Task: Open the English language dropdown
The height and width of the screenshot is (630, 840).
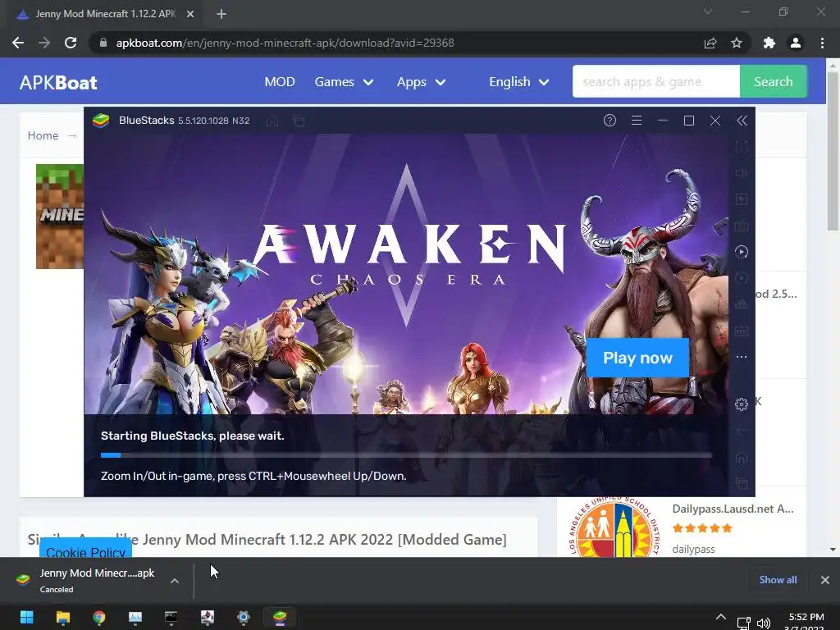Action: click(518, 82)
